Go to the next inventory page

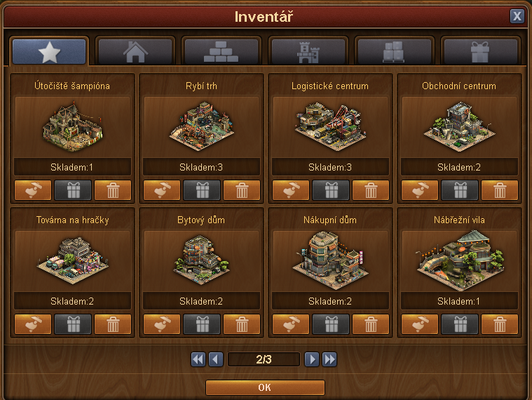pos(312,359)
